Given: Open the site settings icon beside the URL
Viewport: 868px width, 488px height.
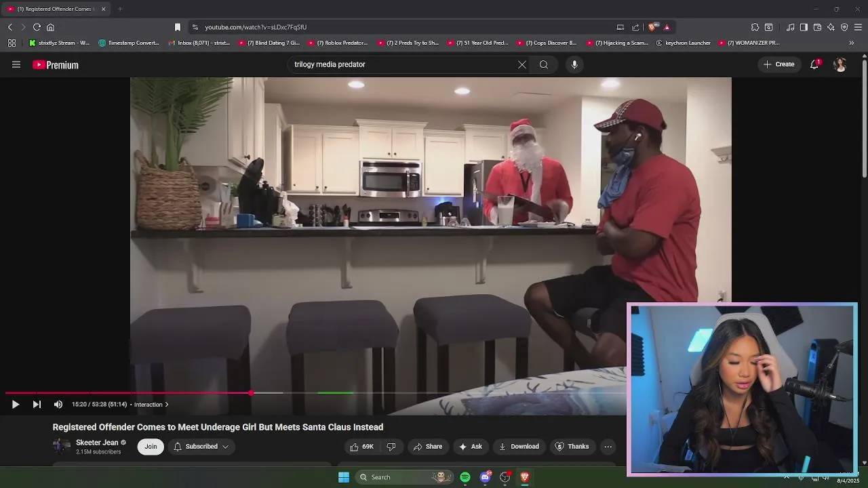Looking at the screenshot, I should [x=195, y=27].
